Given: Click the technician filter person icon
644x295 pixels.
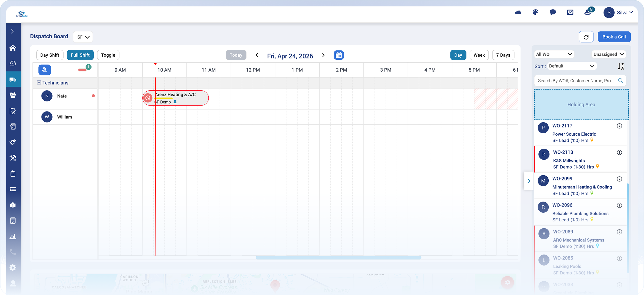Looking at the screenshot, I should coord(45,70).
